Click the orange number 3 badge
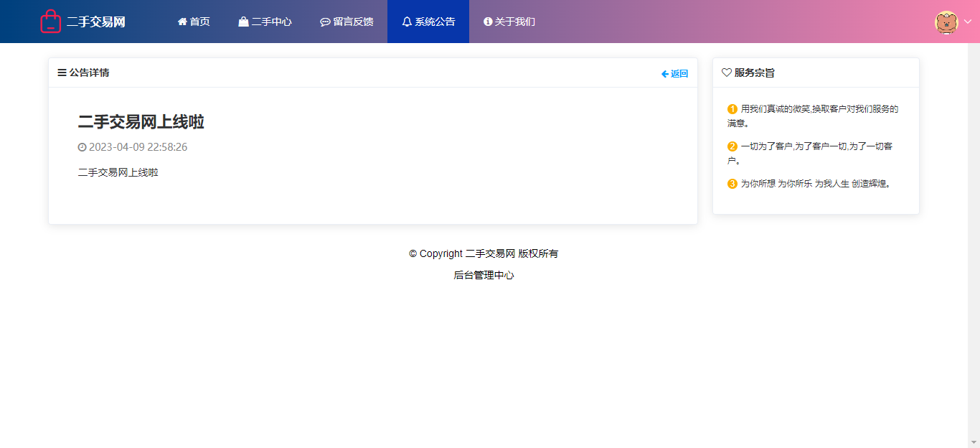980x448 pixels. 732,184
